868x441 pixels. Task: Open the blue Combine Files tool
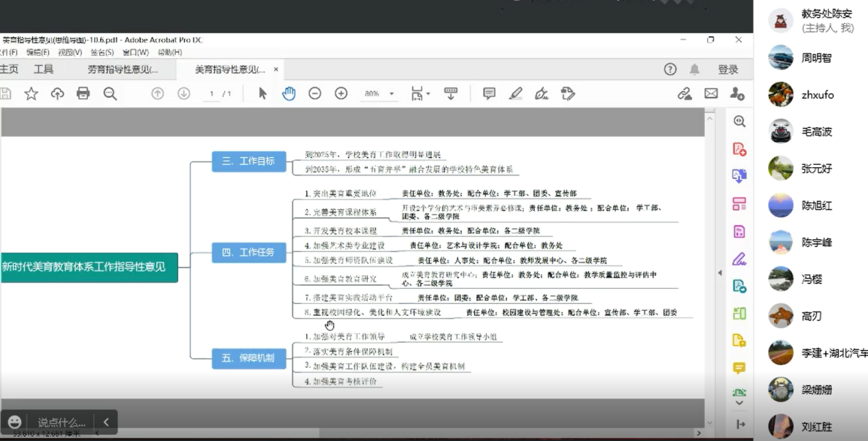pos(739,177)
